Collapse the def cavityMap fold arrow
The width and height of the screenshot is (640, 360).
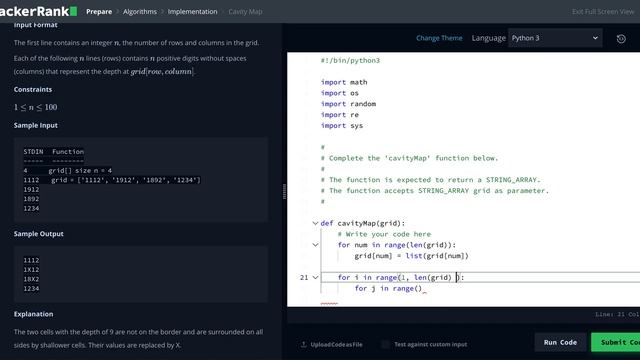[315, 223]
